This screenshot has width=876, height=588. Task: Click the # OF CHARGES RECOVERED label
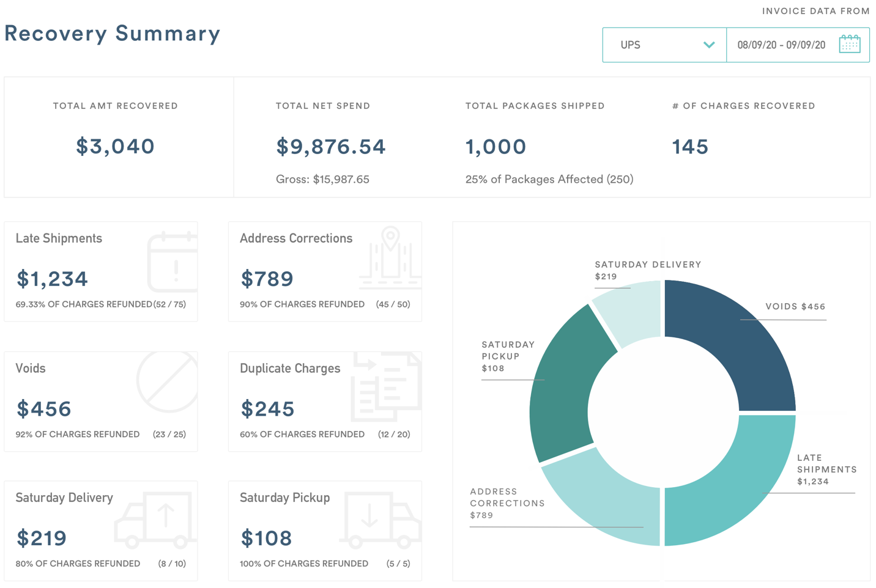pyautogui.click(x=743, y=106)
